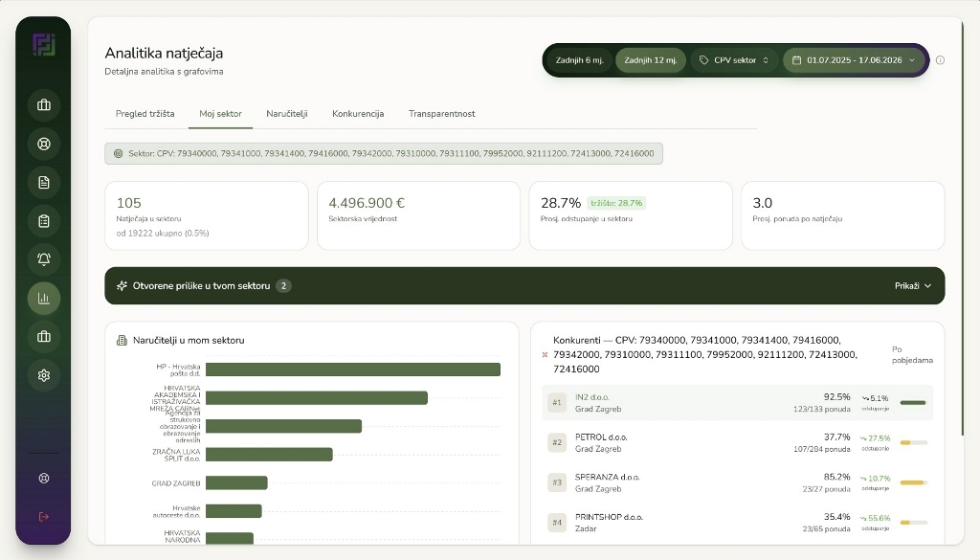Switch to Transparentnost tab

coord(442,114)
